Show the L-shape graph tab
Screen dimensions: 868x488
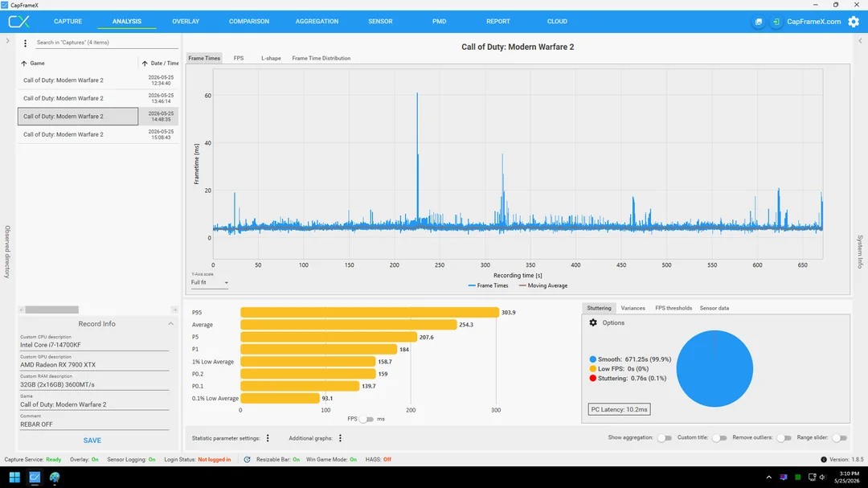coord(271,58)
